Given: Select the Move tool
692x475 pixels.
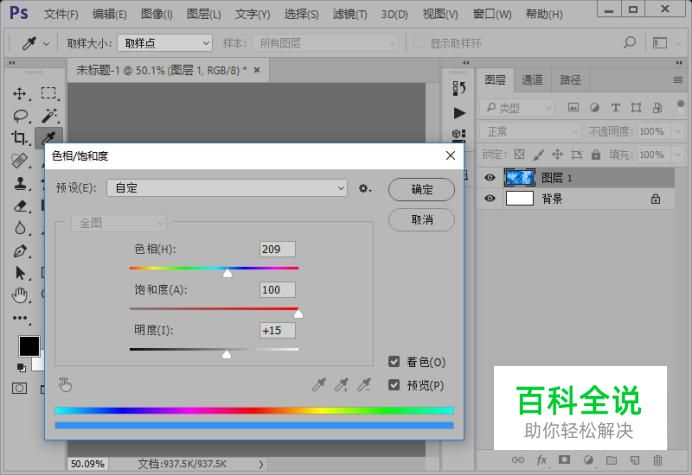Looking at the screenshot, I should click(19, 94).
